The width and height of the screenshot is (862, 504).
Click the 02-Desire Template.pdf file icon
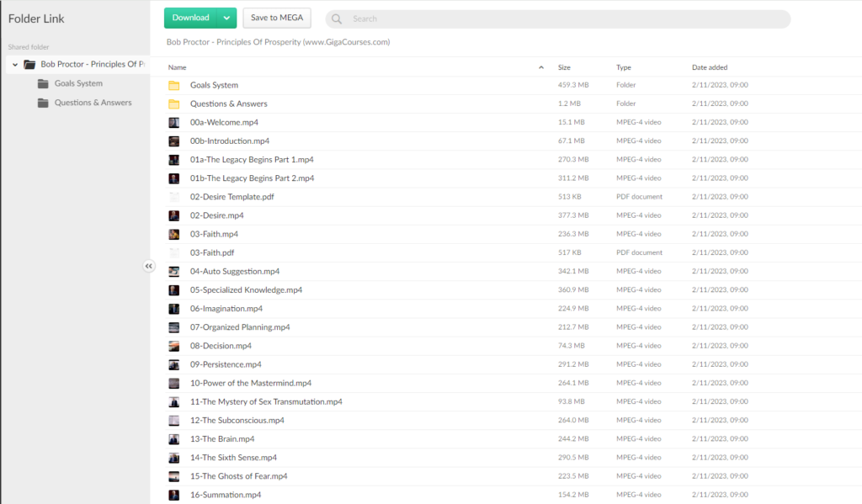(174, 197)
